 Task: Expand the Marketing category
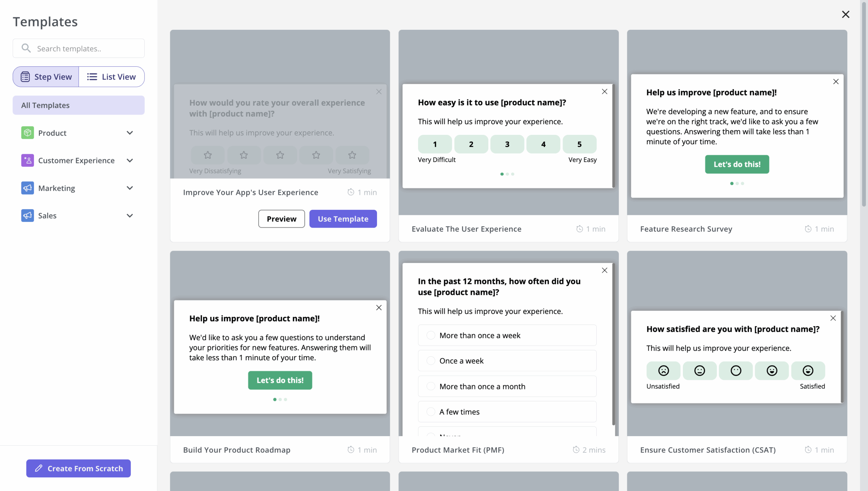tap(130, 188)
